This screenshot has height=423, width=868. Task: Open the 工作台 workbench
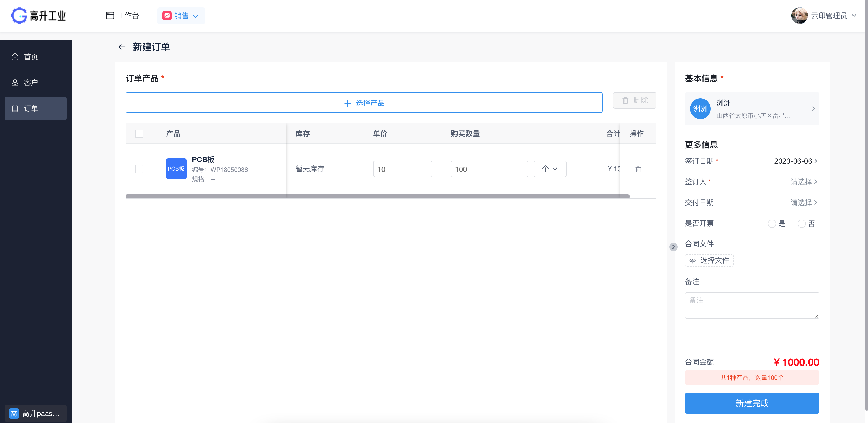pos(122,16)
